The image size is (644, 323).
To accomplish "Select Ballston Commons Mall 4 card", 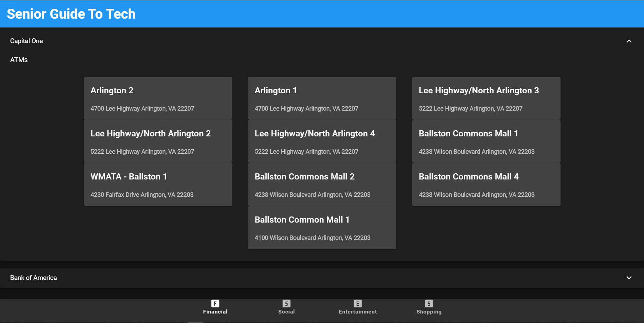I will pos(486,184).
